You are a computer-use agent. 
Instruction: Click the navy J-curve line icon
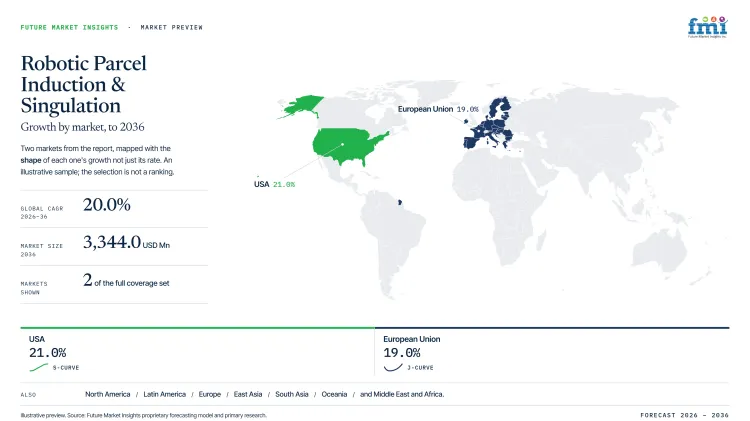coord(393,367)
